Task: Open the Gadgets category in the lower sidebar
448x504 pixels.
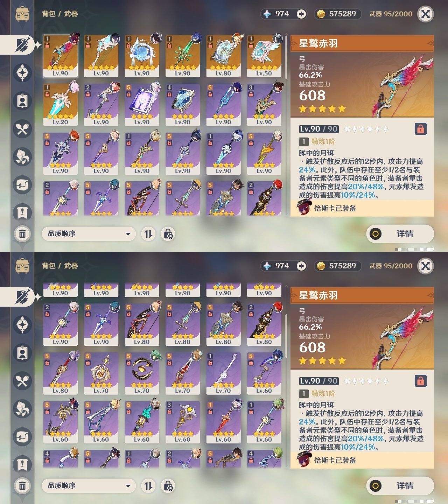Action: coord(22,437)
